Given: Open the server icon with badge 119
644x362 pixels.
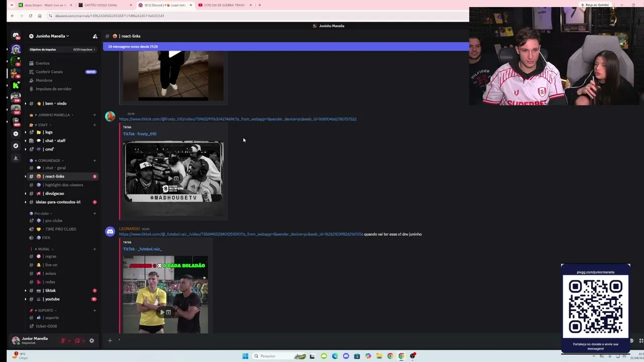Looking at the screenshot, I should tap(16, 97).
